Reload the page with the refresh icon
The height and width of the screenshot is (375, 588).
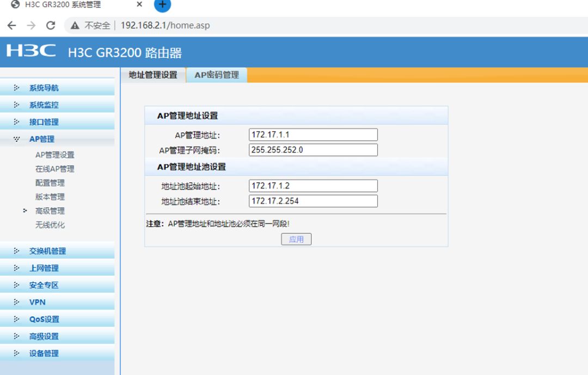[51, 26]
